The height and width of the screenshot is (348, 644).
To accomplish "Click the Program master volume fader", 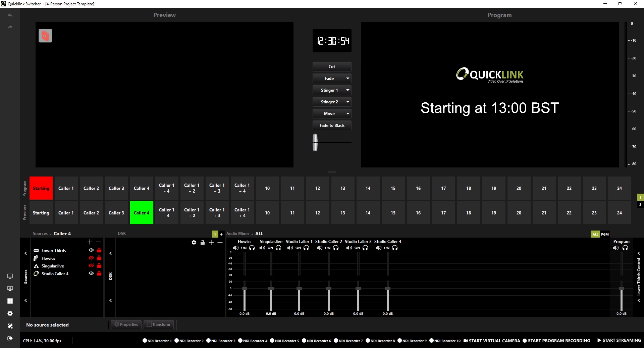I will (x=622, y=289).
